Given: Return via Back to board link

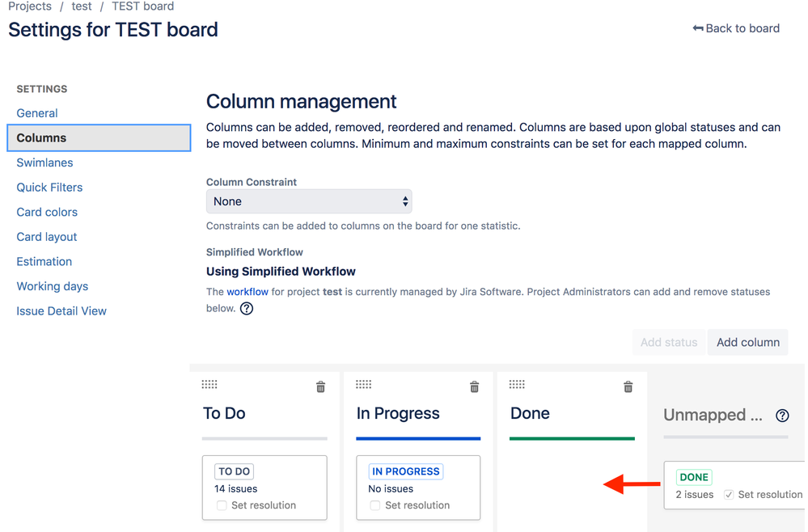Looking at the screenshot, I should point(736,28).
